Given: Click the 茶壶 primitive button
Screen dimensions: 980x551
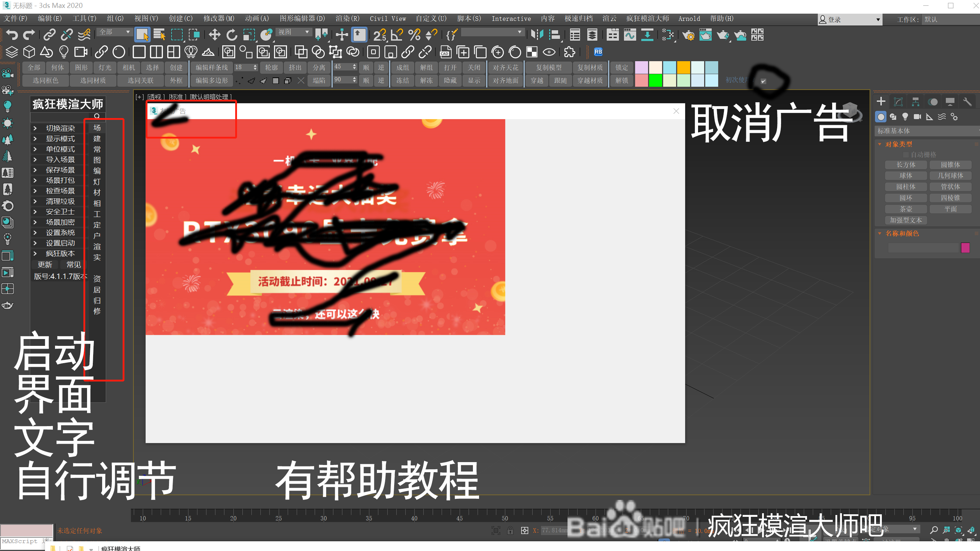Looking at the screenshot, I should tap(906, 209).
